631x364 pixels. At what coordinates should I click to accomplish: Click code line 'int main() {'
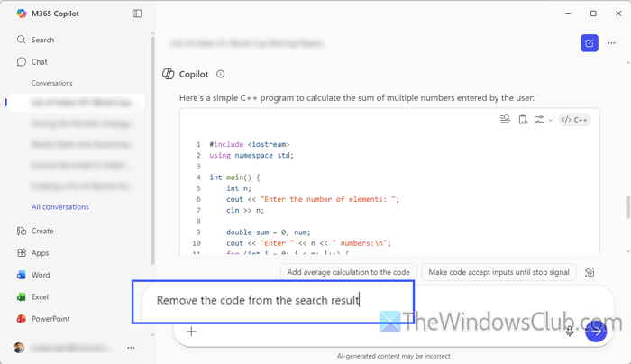click(234, 177)
